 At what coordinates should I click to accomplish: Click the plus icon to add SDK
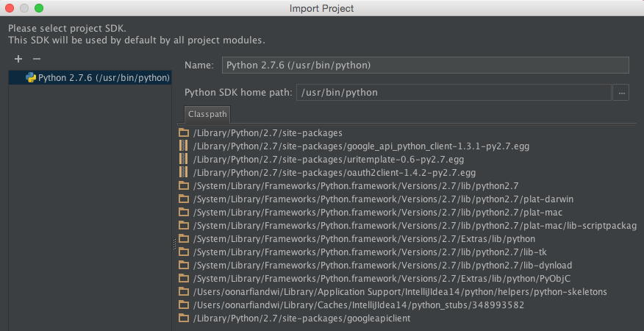pos(18,59)
